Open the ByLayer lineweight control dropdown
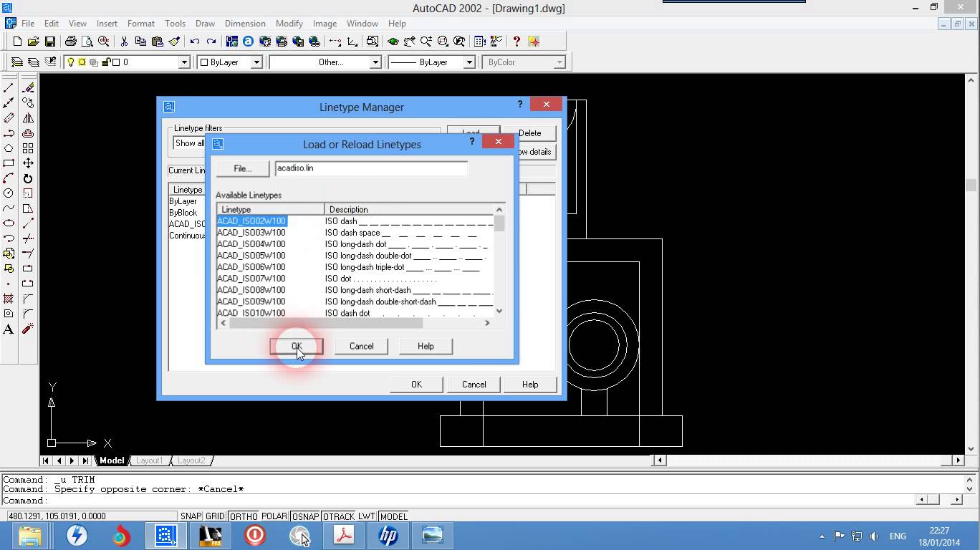This screenshot has height=550, width=980. [469, 62]
